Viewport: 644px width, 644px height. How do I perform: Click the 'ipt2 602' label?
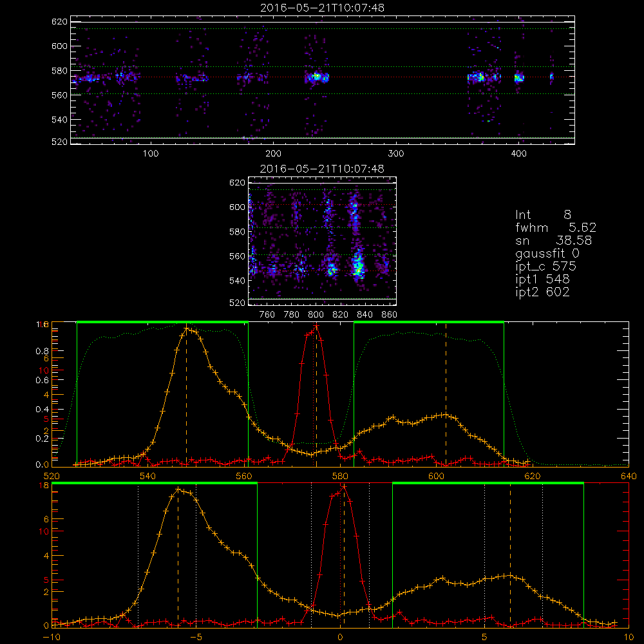(x=542, y=292)
